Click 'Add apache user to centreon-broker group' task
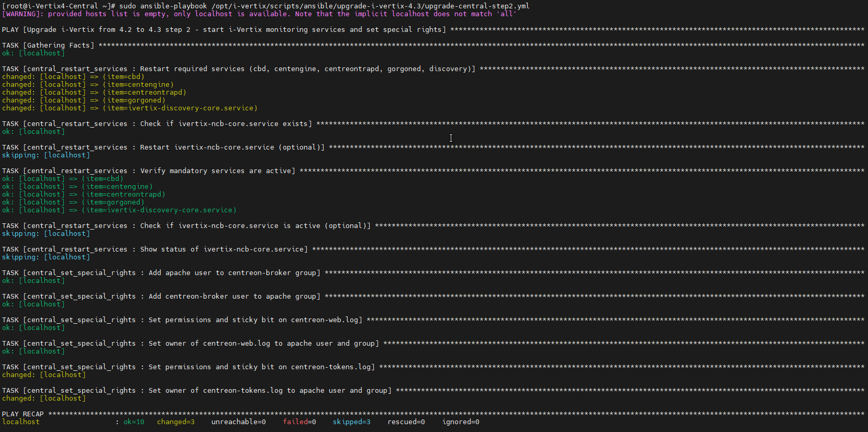This screenshot has width=868, height=432. point(433,273)
